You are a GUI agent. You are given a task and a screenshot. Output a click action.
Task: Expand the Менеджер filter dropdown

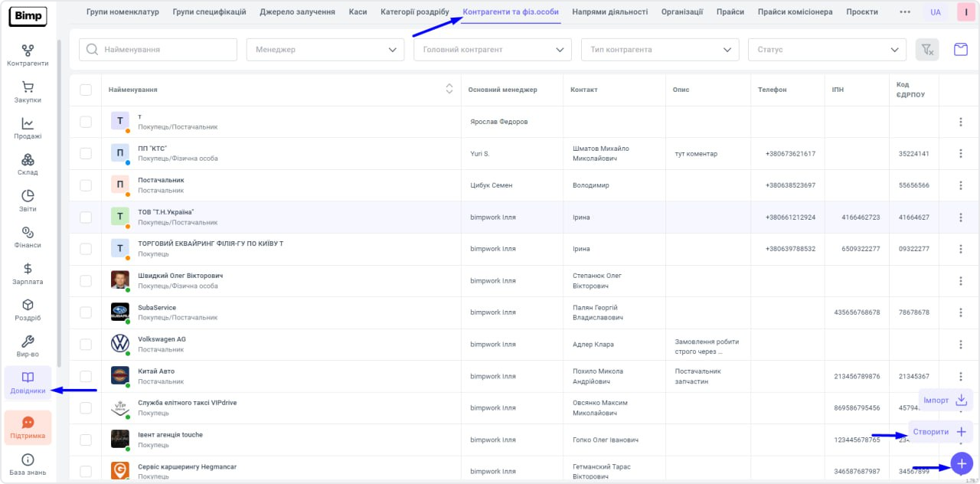pos(325,50)
